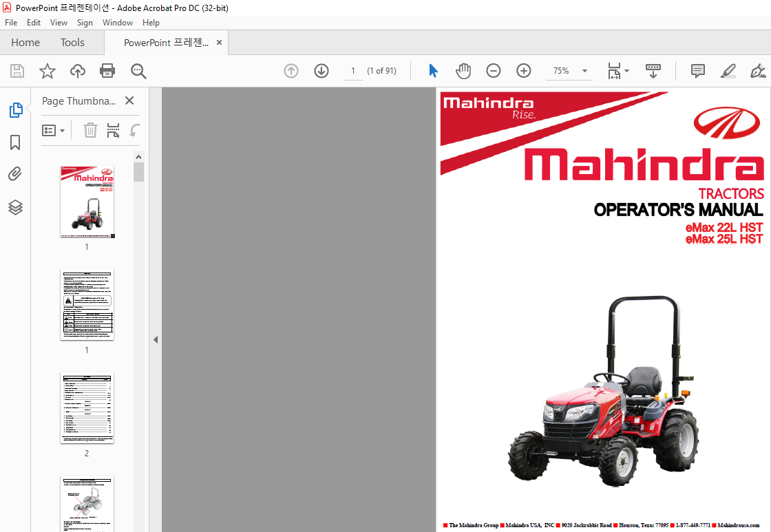Click the thumbnail scrollbar up arrow
Screen dimensions: 771x532
[x=138, y=157]
